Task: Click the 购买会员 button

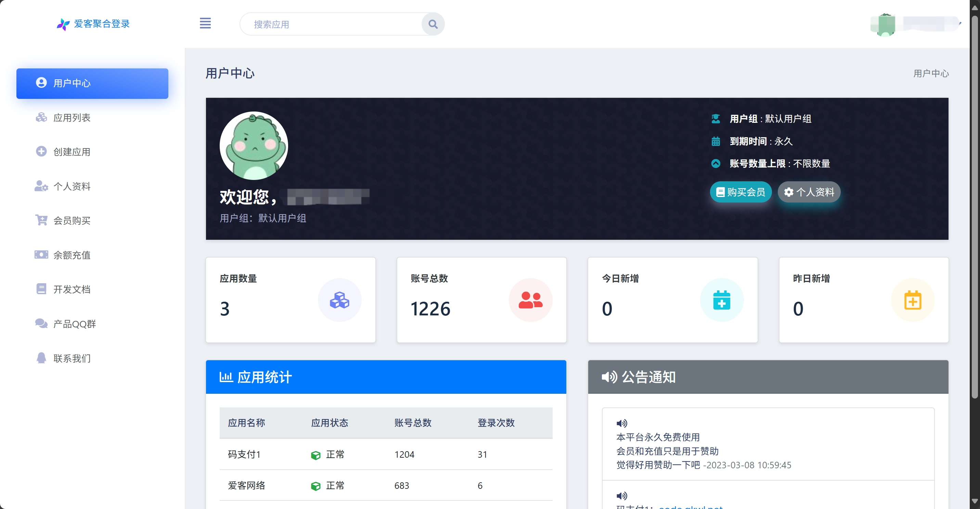Action: tap(740, 192)
